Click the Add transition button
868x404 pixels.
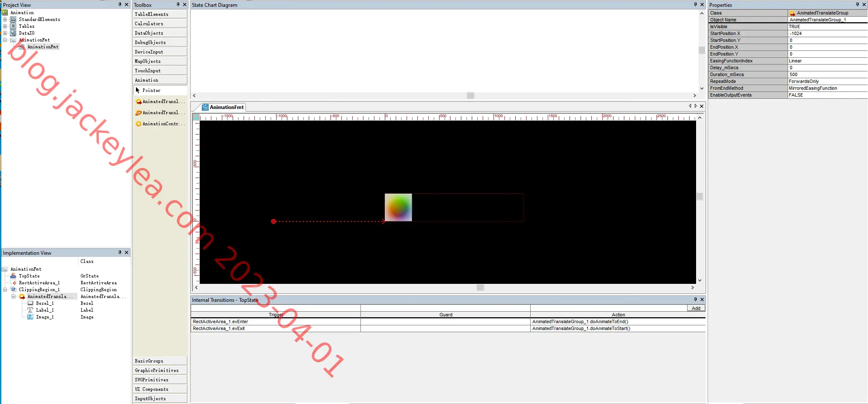click(x=696, y=308)
